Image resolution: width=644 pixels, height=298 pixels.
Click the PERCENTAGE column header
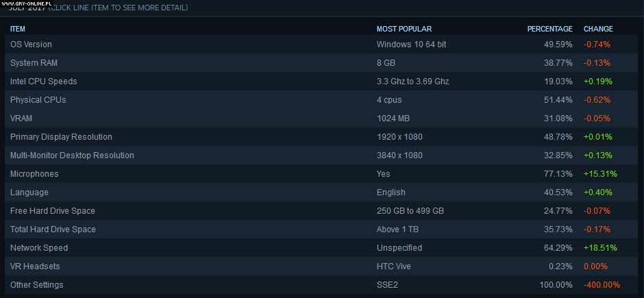pyautogui.click(x=549, y=29)
